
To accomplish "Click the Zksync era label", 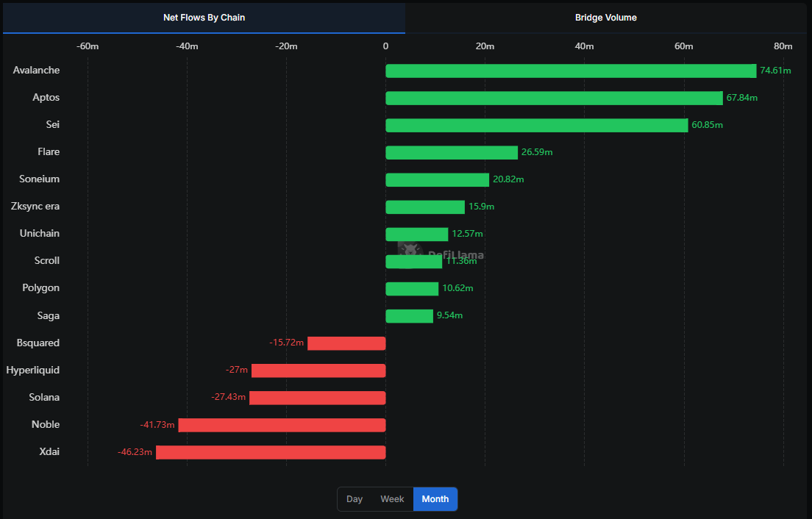I will pyautogui.click(x=35, y=206).
